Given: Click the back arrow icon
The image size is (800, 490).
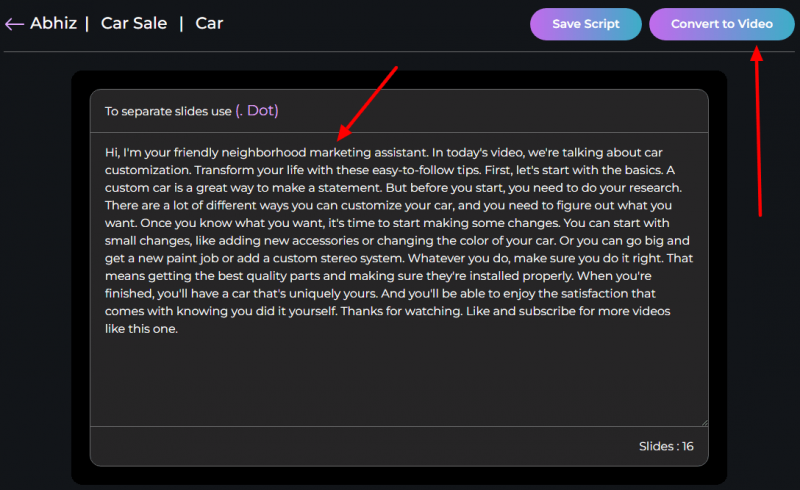Looking at the screenshot, I should pyautogui.click(x=14, y=24).
